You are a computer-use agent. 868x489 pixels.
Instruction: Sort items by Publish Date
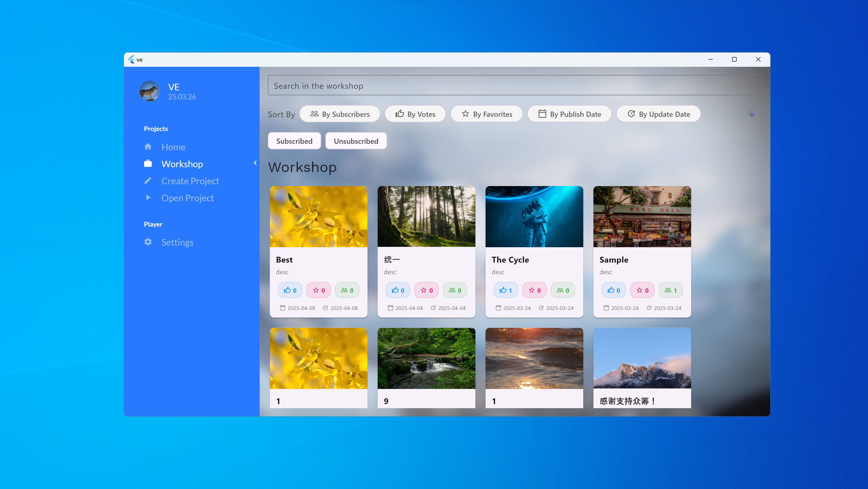(x=569, y=114)
